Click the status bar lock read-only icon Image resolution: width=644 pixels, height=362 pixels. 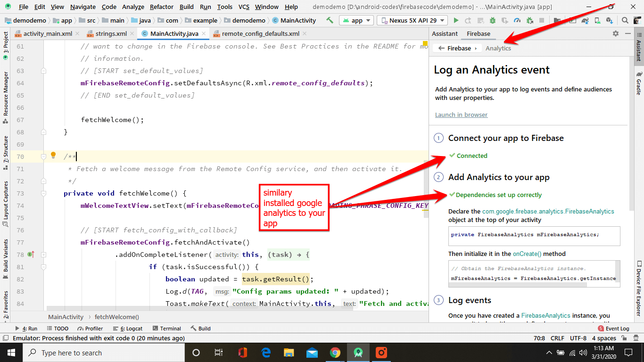623,338
